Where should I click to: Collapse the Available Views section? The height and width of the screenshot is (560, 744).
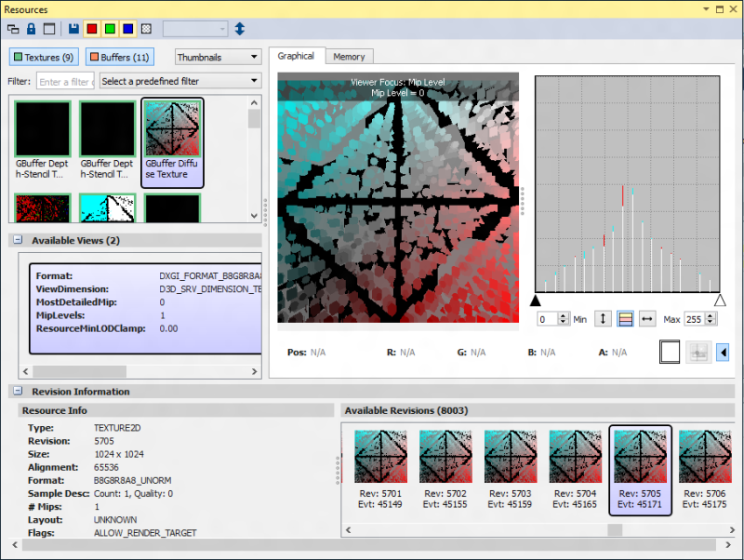18,240
